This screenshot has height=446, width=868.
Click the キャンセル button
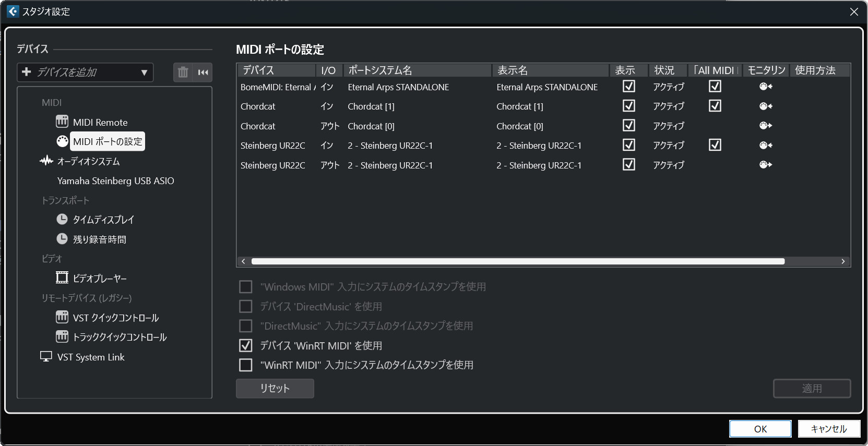coord(829,429)
